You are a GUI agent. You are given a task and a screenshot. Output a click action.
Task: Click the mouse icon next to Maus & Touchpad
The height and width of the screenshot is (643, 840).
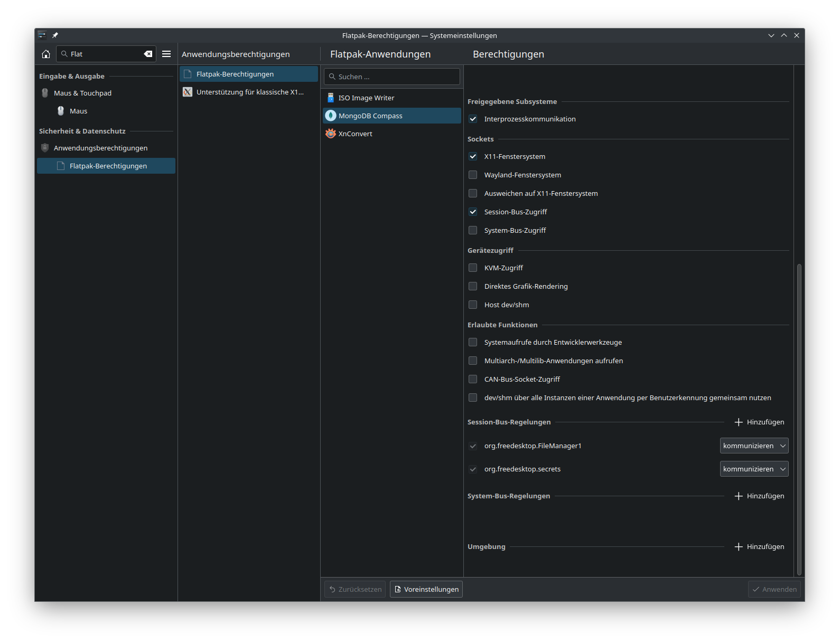pyautogui.click(x=45, y=93)
